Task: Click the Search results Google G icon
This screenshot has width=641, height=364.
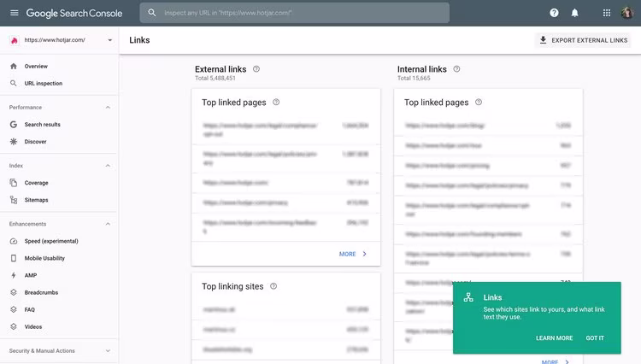Action: tap(14, 125)
